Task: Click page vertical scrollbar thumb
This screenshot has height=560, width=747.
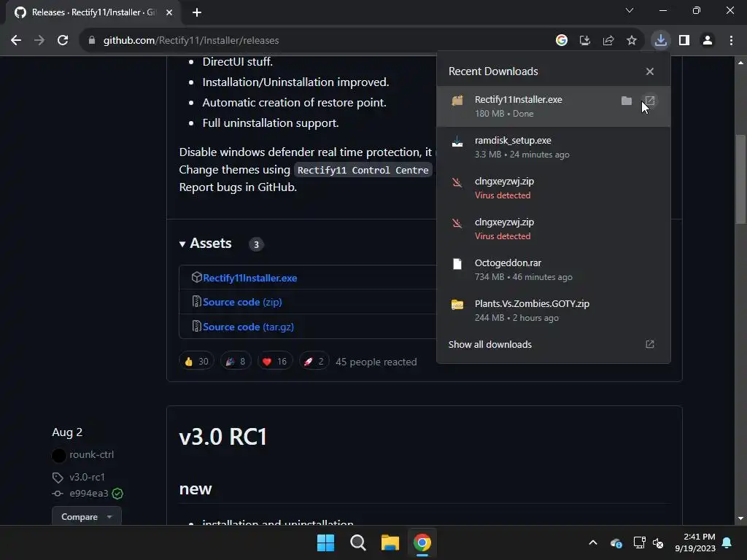Action: pos(740,179)
